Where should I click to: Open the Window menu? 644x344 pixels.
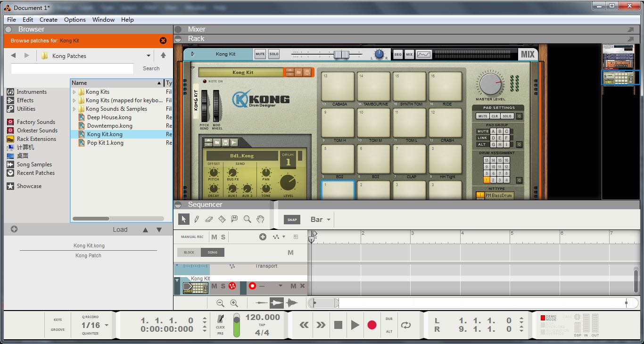103,19
